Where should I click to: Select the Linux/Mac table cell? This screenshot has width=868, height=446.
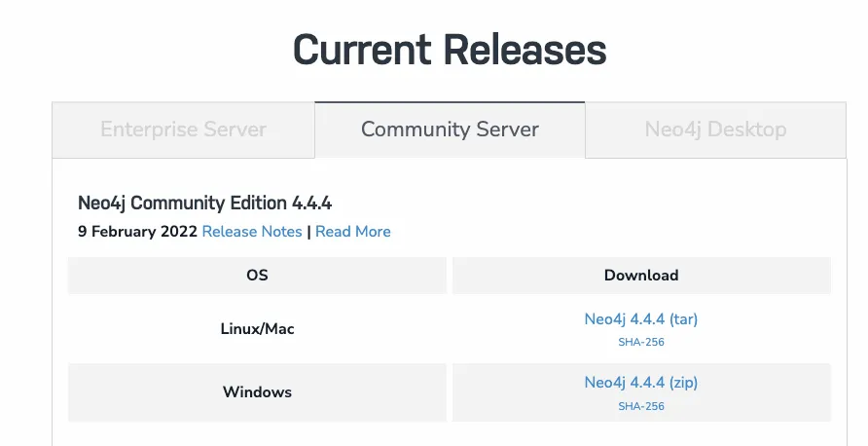pos(257,329)
